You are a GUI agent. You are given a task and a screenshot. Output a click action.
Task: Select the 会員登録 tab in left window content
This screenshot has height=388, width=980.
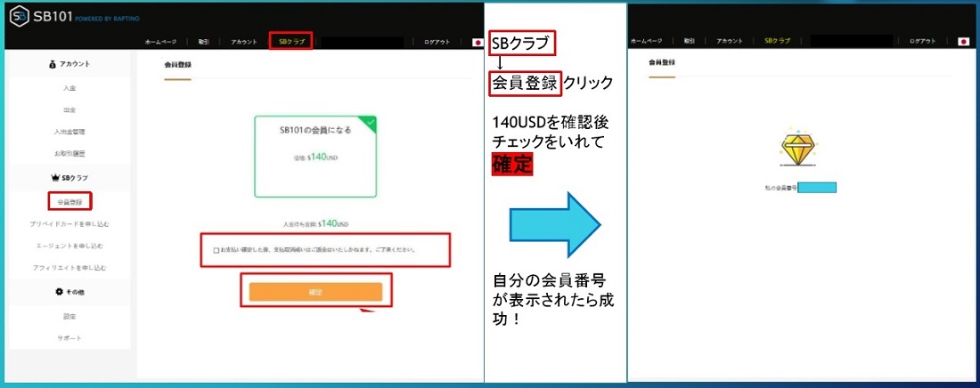pyautogui.click(x=177, y=65)
